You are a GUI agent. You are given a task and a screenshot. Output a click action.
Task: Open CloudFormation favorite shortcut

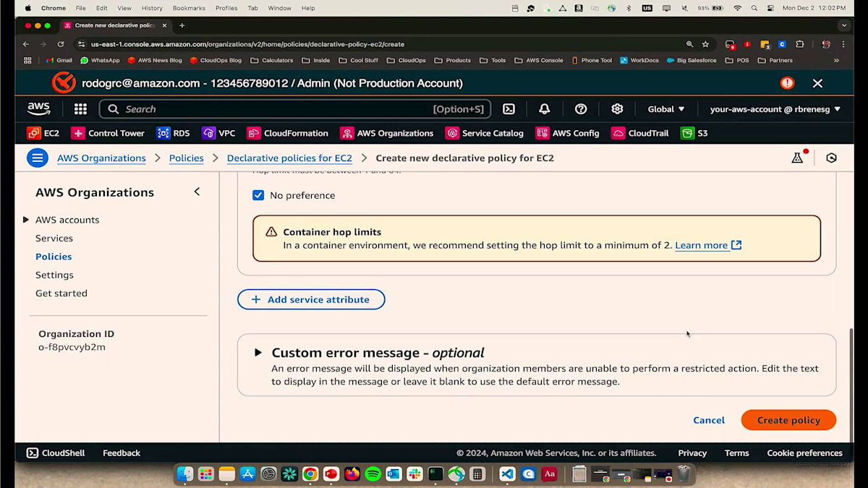click(x=288, y=133)
